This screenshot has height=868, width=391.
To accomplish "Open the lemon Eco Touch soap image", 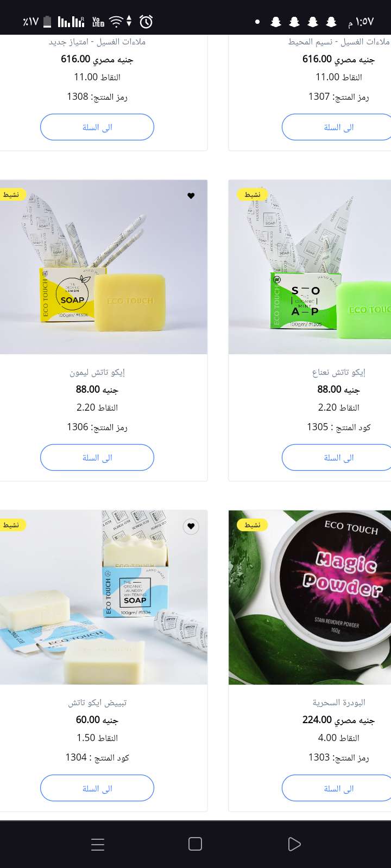I will pos(103,267).
